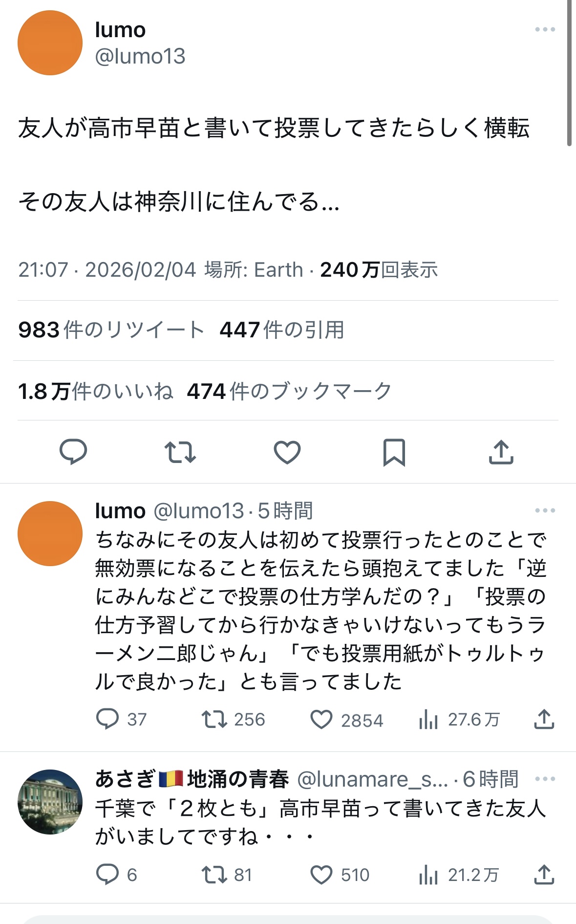Open the 447件の引用 quotes list
This screenshot has height=924, width=576.
[282, 330]
